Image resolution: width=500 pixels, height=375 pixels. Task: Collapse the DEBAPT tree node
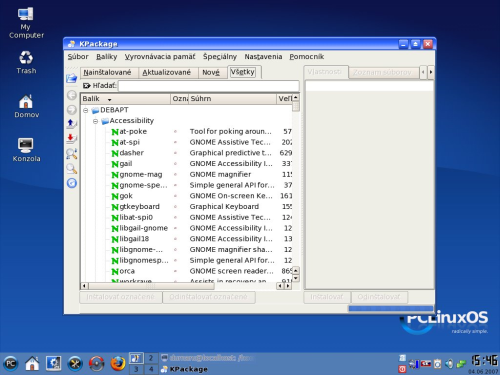(86, 110)
